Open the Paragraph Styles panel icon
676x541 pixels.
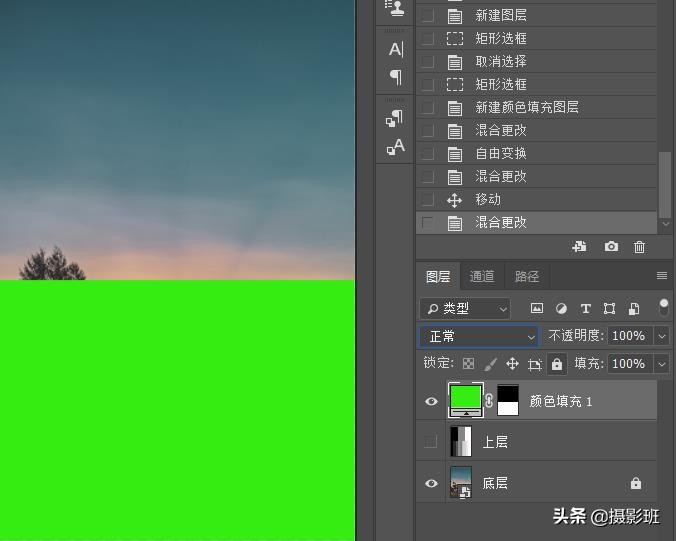394,118
